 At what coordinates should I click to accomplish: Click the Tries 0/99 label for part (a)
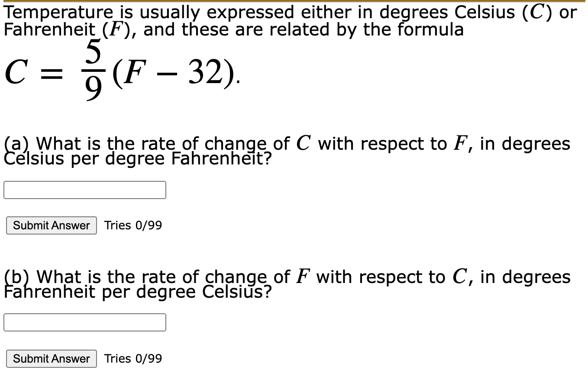pyautogui.click(x=132, y=225)
